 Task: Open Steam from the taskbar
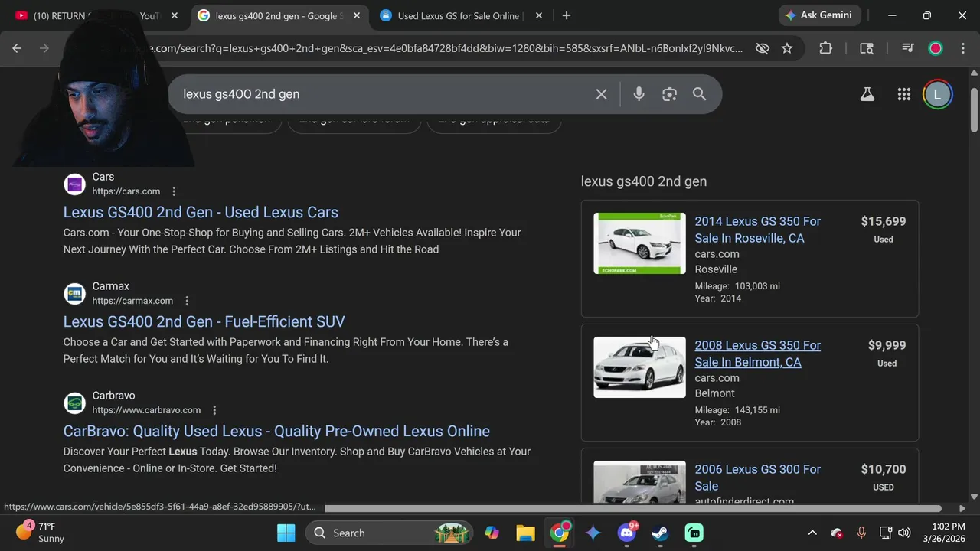(660, 533)
